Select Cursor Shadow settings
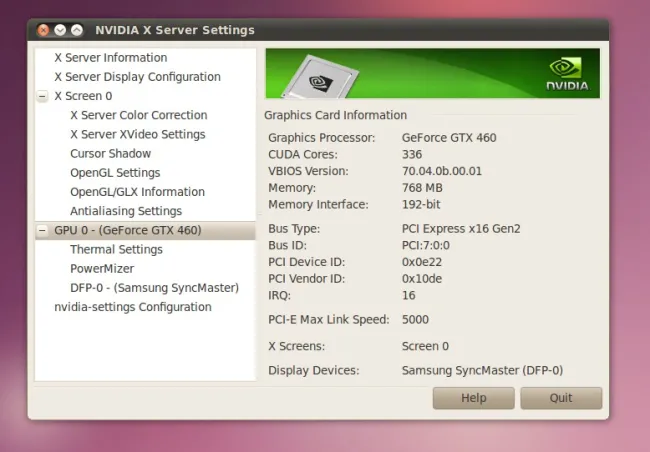 coord(111,153)
